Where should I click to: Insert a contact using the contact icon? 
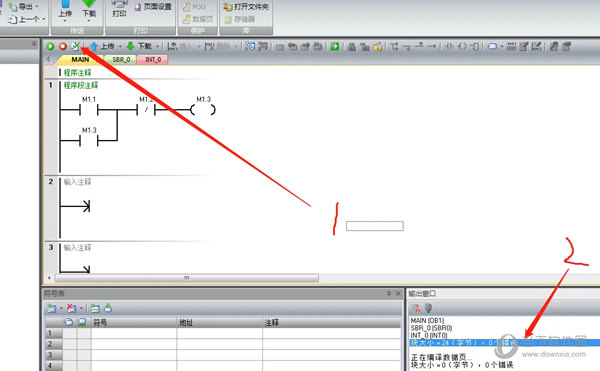pyautogui.click(x=450, y=46)
